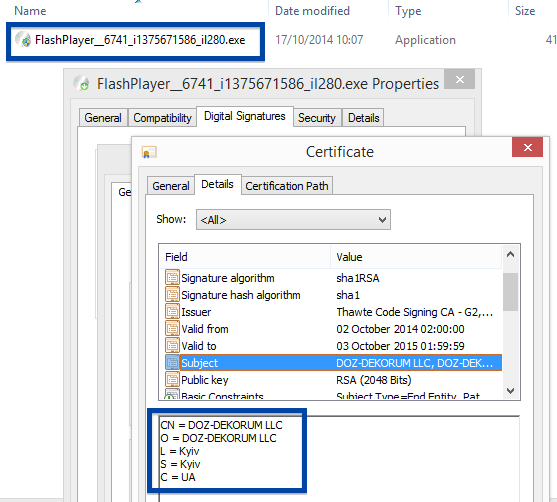Click the Field column header
The height and width of the screenshot is (502, 557).
pos(245,257)
